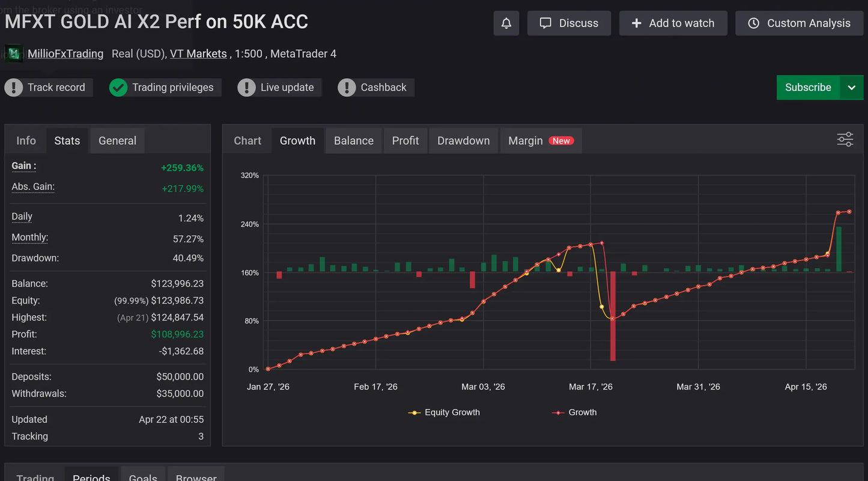The width and height of the screenshot is (868, 481).
Task: Click the equity value $123,986.73
Action: point(177,300)
